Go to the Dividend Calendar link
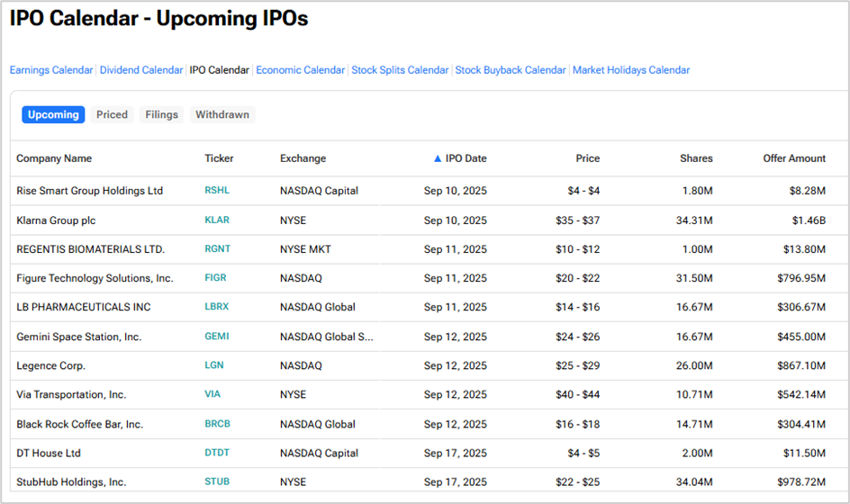This screenshot has height=504, width=850. [x=141, y=70]
